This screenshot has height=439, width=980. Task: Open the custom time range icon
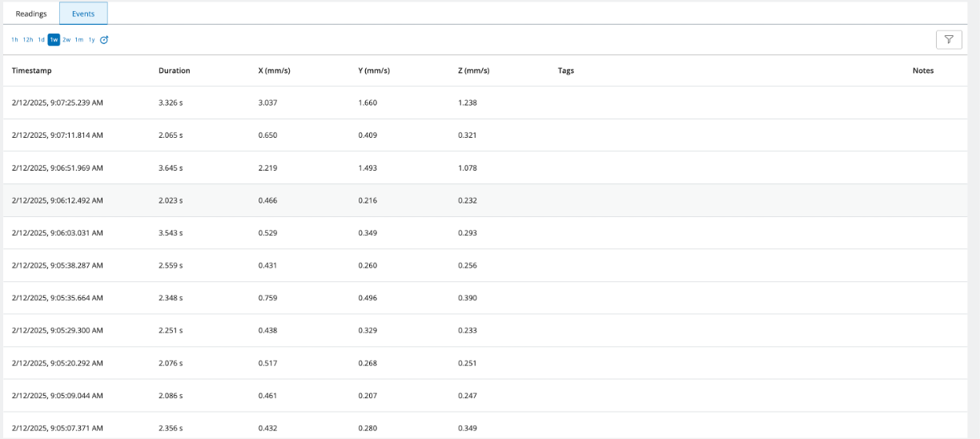coord(104,39)
